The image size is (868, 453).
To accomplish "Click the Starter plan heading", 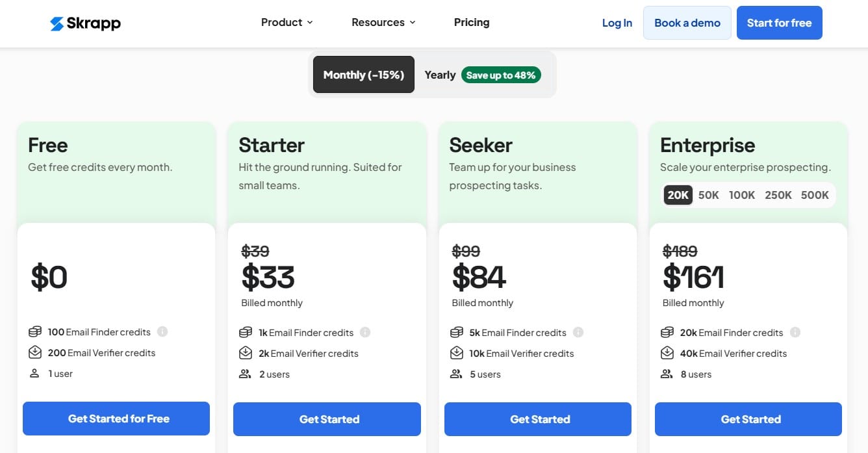I will [272, 145].
